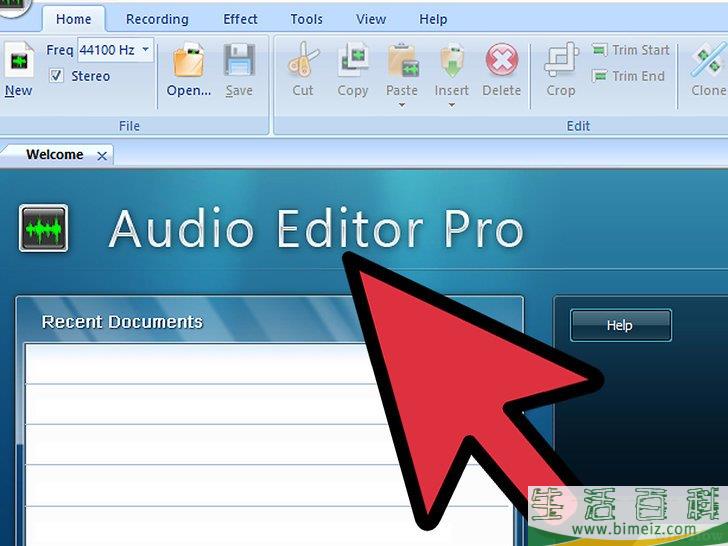
Task: Open the View ribbon tab
Action: (371, 19)
